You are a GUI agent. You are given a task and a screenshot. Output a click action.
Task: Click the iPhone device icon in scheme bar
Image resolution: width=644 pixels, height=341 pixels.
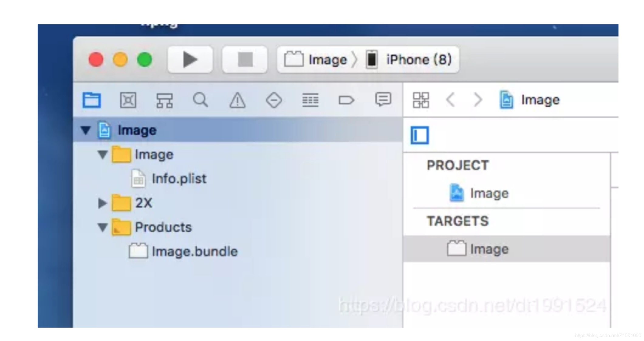point(372,59)
